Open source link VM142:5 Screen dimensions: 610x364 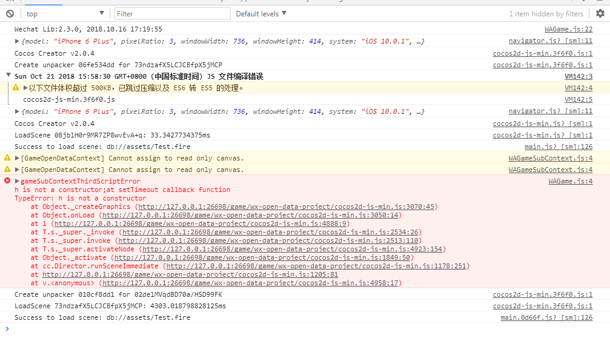(x=579, y=99)
